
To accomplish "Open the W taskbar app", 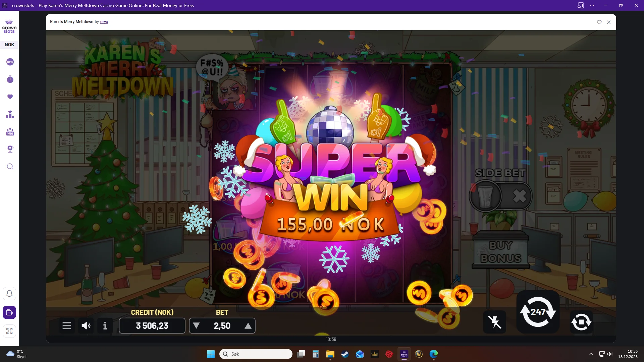I will [419, 354].
